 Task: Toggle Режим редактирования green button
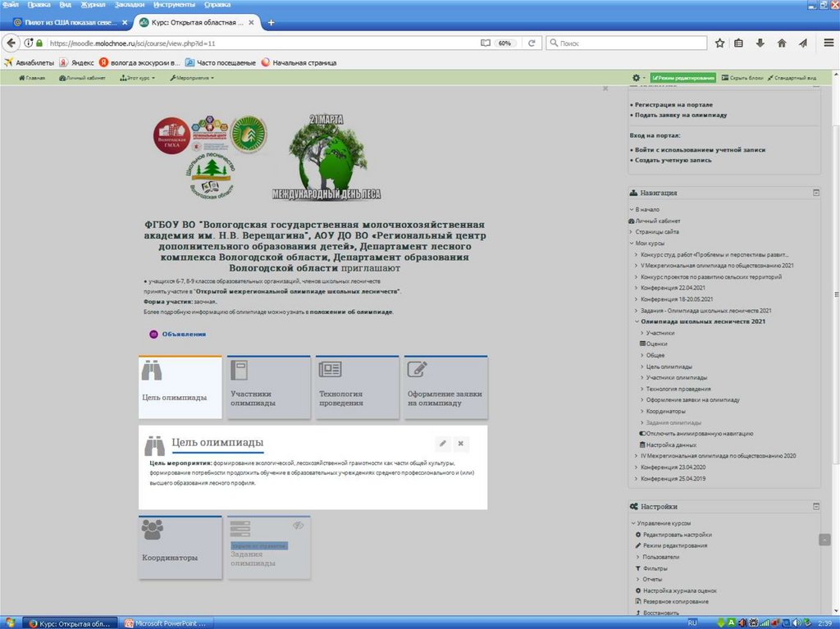click(683, 78)
